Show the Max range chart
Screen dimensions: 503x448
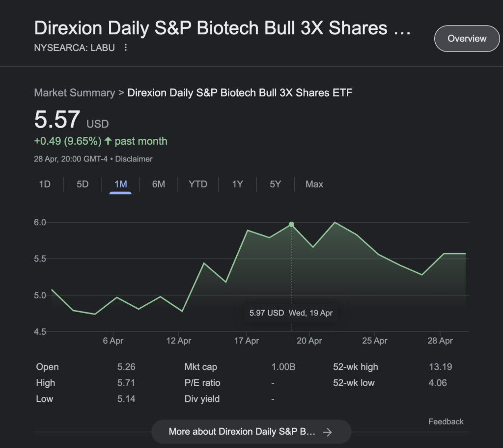(x=314, y=184)
